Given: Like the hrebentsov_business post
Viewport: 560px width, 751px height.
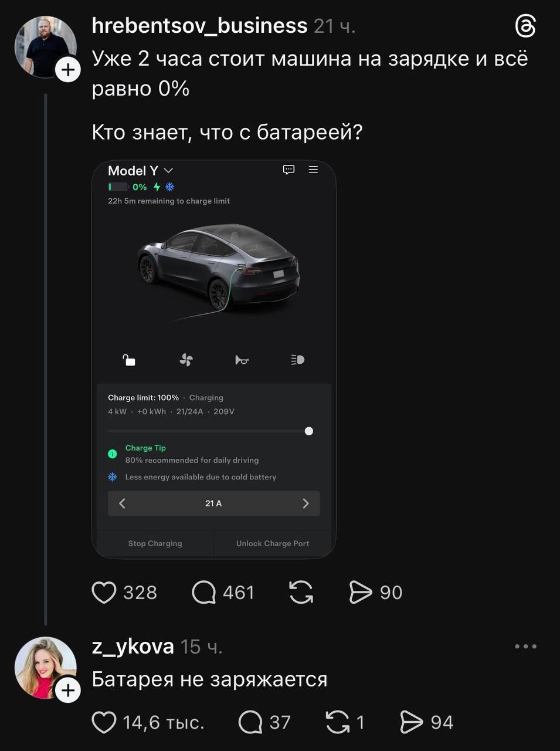Looking at the screenshot, I should tap(104, 593).
